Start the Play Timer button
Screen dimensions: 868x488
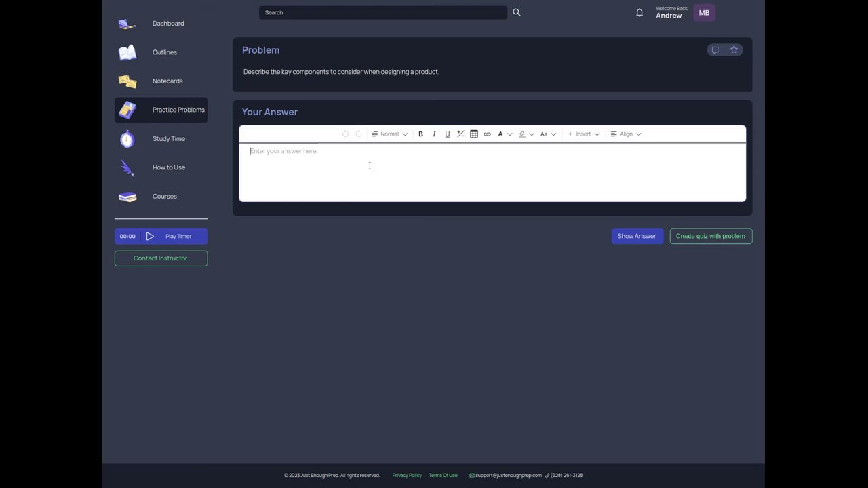tap(161, 236)
